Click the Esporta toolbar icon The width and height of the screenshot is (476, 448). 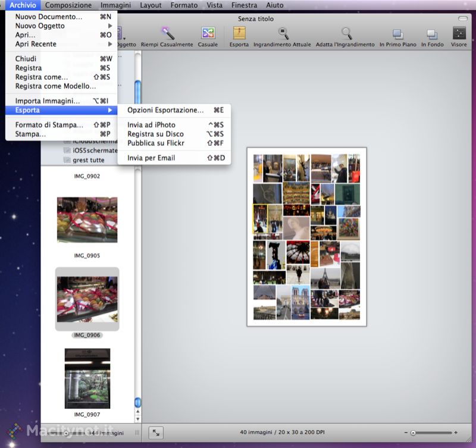coord(239,33)
